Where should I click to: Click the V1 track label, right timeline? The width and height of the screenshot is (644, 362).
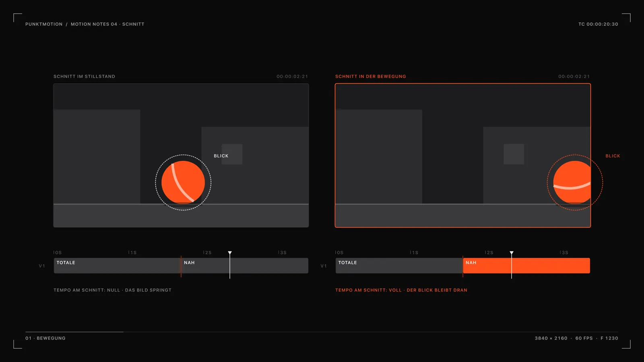(324, 266)
